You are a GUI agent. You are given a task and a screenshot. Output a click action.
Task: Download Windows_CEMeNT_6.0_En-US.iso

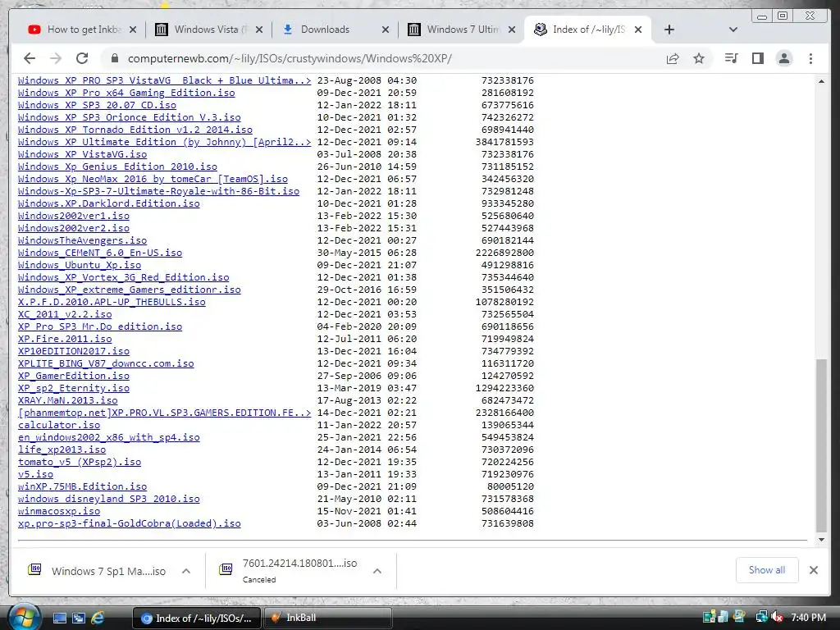tap(99, 253)
